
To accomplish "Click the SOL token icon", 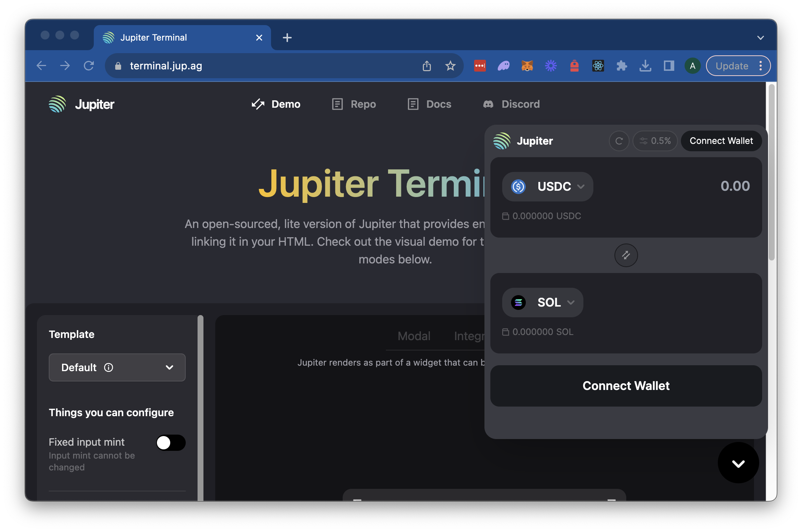I will 518,302.
